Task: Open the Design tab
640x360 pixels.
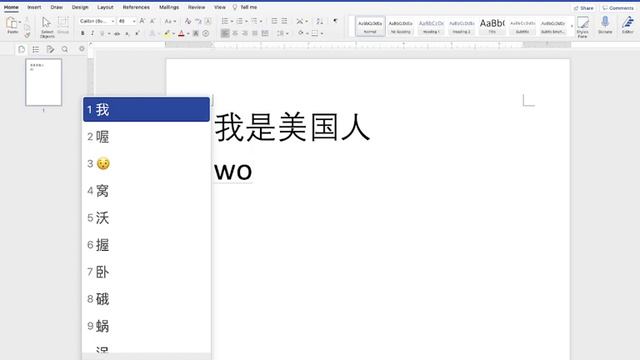Action: 80,7
